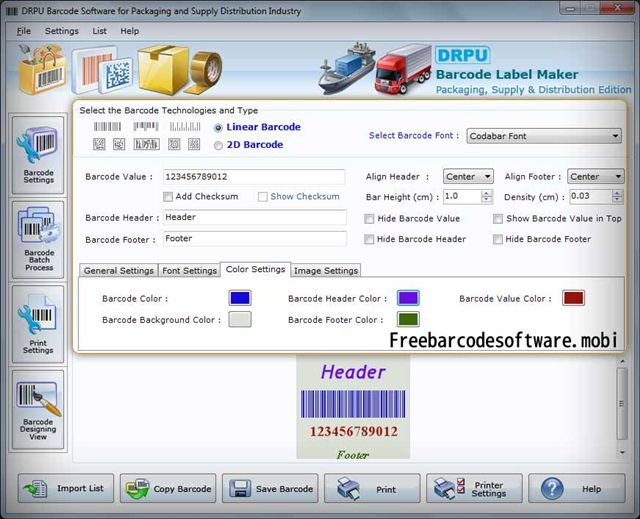Pick the red Barcode Value Color swatch
The image size is (640, 519).
click(573, 298)
